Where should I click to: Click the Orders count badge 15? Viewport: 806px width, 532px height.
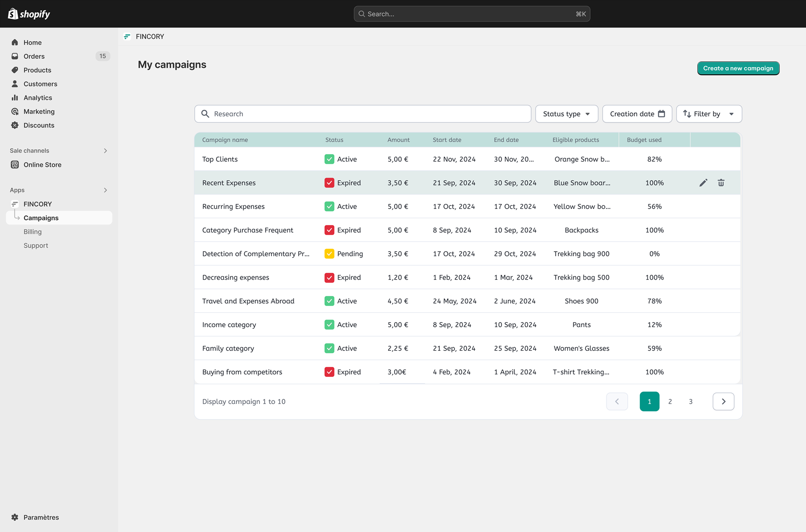tap(102, 56)
